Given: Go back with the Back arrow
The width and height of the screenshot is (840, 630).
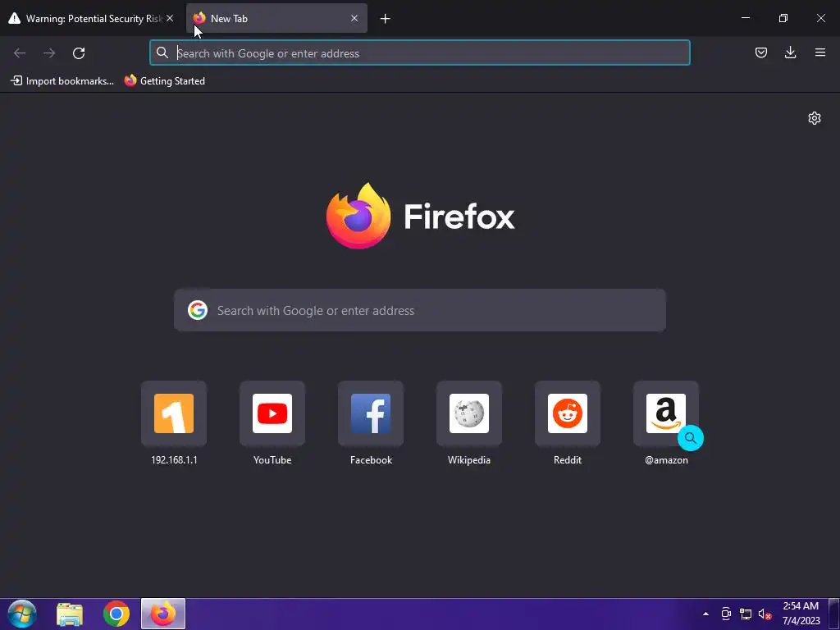Looking at the screenshot, I should (x=20, y=53).
